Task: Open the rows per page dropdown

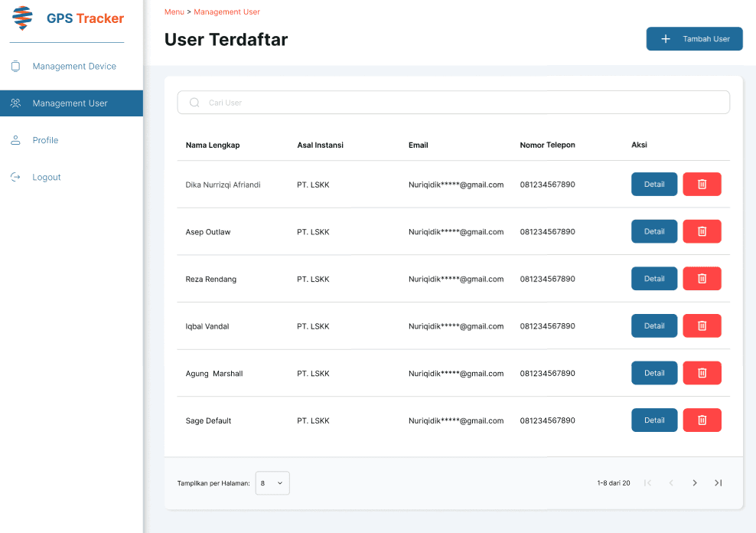Action: [272, 483]
